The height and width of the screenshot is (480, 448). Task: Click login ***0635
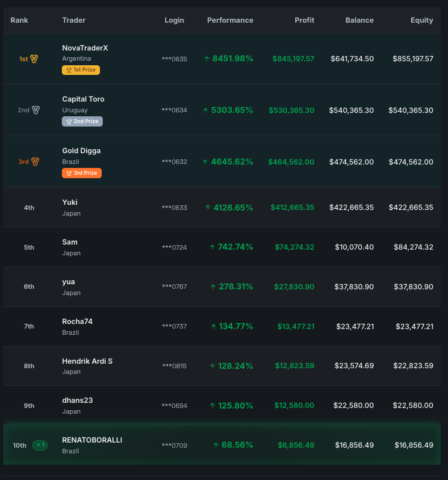click(174, 59)
